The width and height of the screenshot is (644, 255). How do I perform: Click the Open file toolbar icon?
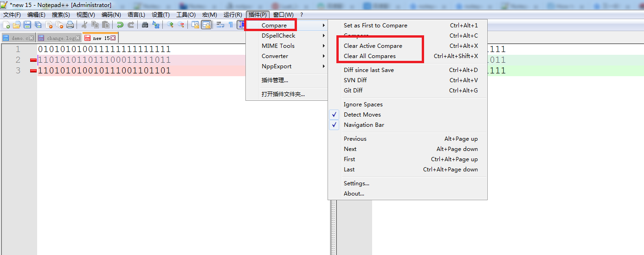point(17,25)
